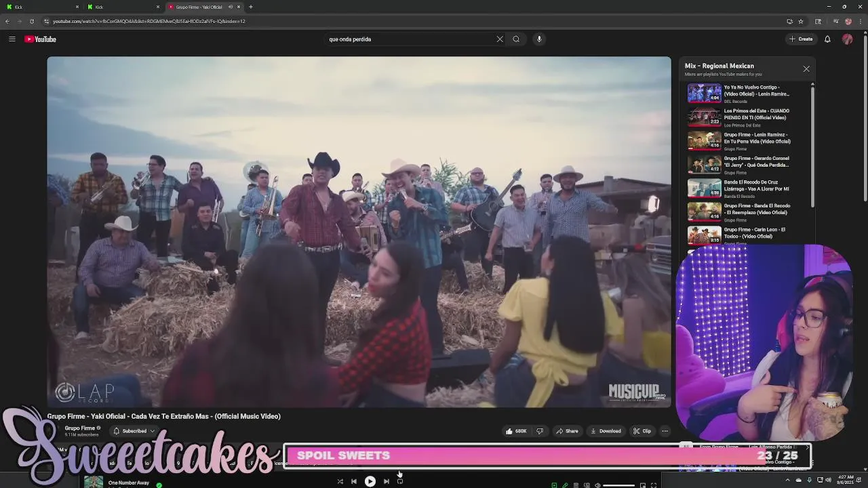The height and width of the screenshot is (488, 868).
Task: Play 'Yo Ya No Vuelvo Contigo' from mix
Action: pyautogui.click(x=749, y=94)
